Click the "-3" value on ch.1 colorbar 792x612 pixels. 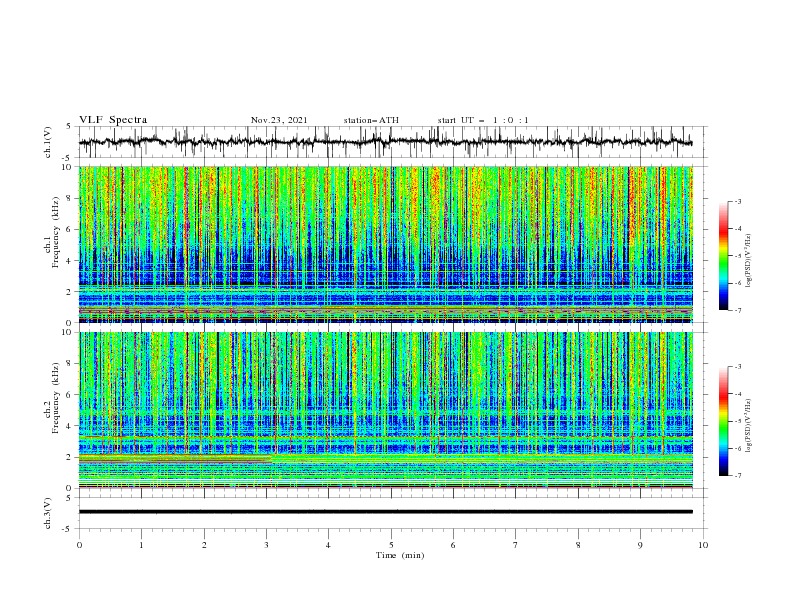pos(738,201)
